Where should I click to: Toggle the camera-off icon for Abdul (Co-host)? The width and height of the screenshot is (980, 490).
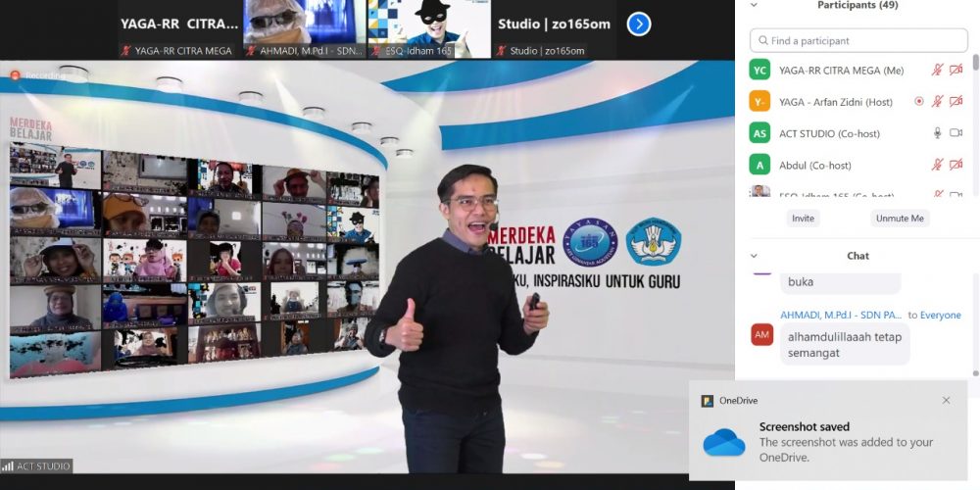[x=955, y=165]
